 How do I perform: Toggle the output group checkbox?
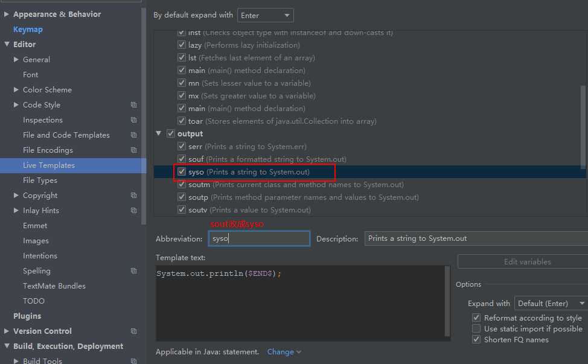pos(171,133)
